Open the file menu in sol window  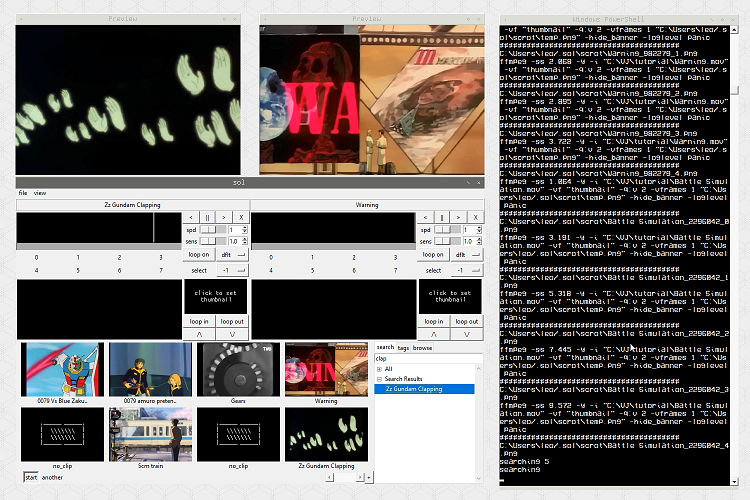click(x=22, y=193)
